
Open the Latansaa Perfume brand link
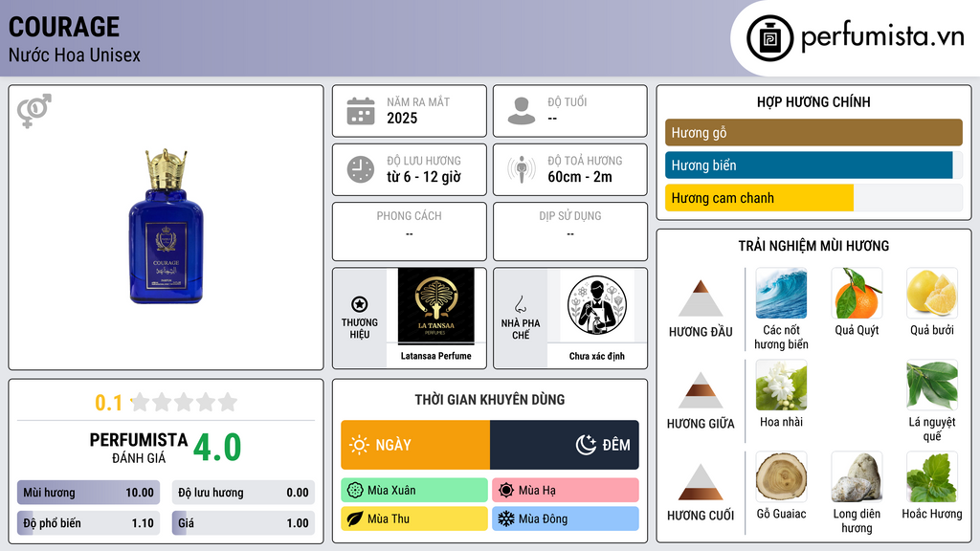pos(435,356)
